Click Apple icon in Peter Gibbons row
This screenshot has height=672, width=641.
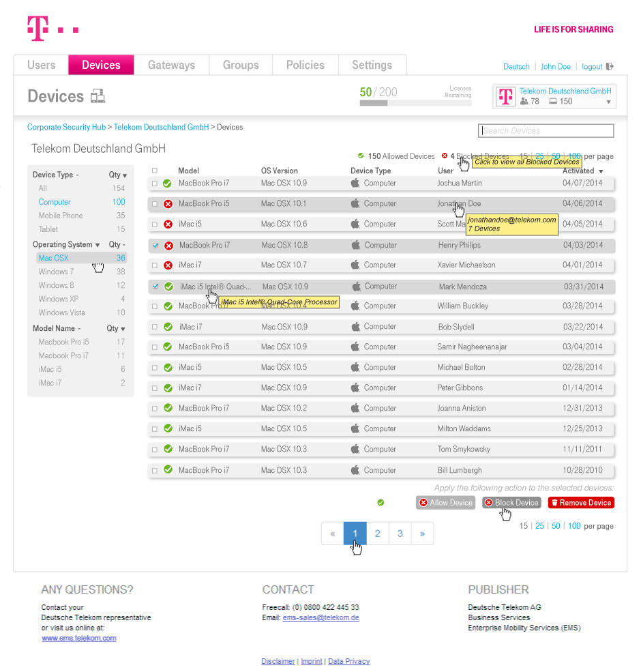355,388
